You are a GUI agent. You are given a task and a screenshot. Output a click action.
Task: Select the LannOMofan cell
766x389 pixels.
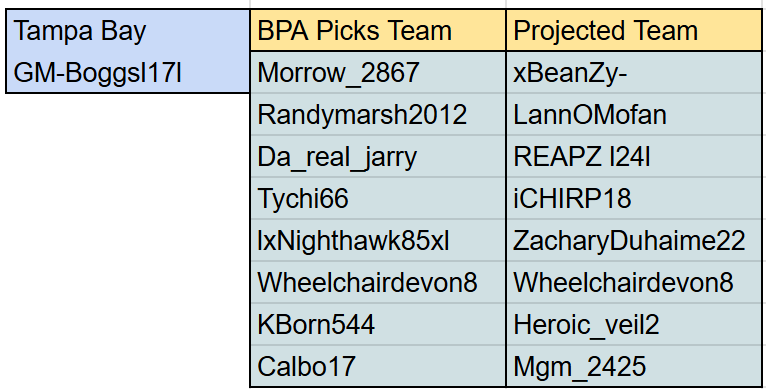(x=634, y=114)
